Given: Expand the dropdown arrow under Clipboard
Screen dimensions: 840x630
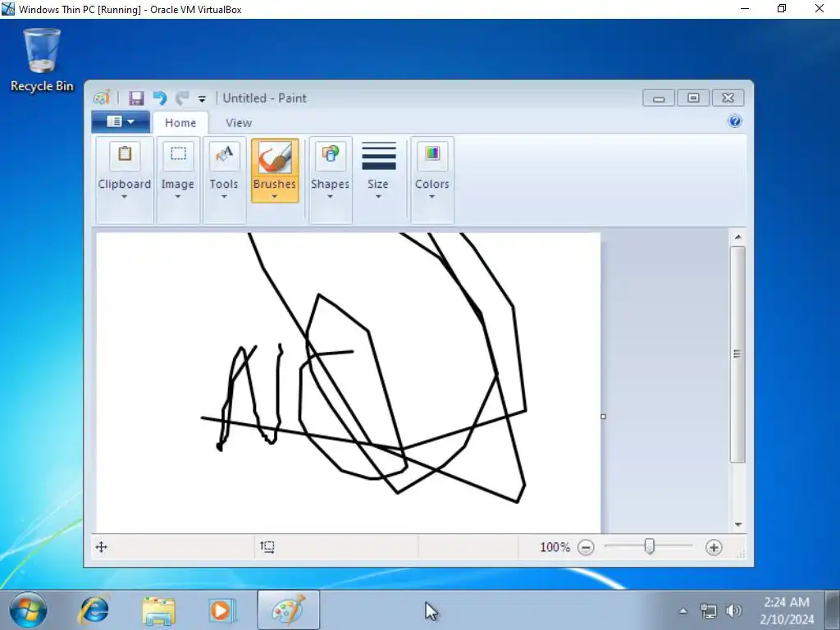Looking at the screenshot, I should (125, 197).
